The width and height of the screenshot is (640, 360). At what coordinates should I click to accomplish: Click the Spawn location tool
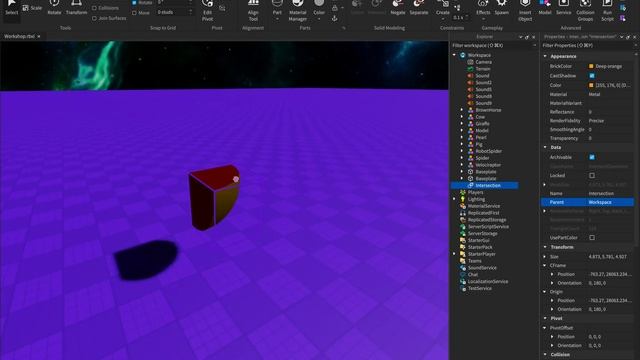tap(502, 7)
